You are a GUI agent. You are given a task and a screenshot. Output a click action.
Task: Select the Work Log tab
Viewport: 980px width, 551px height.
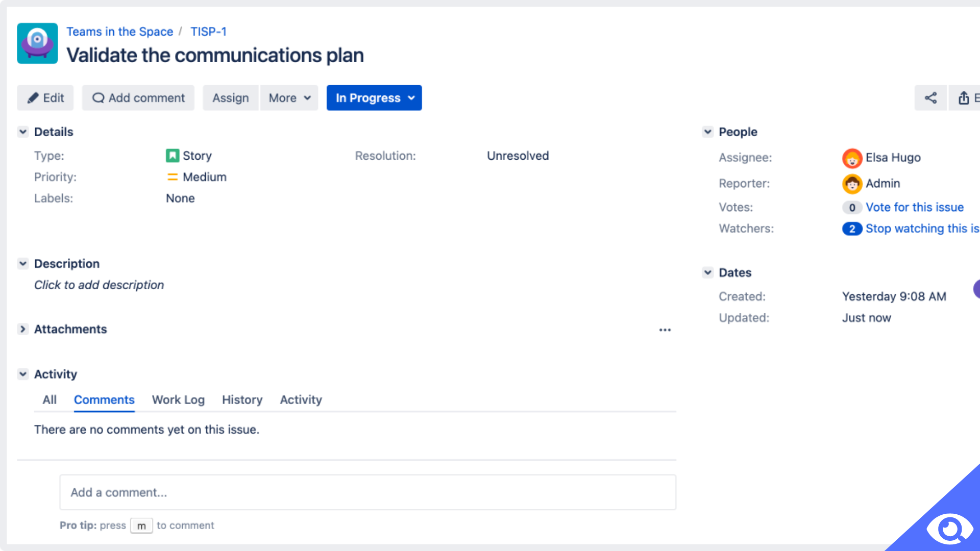[178, 399]
